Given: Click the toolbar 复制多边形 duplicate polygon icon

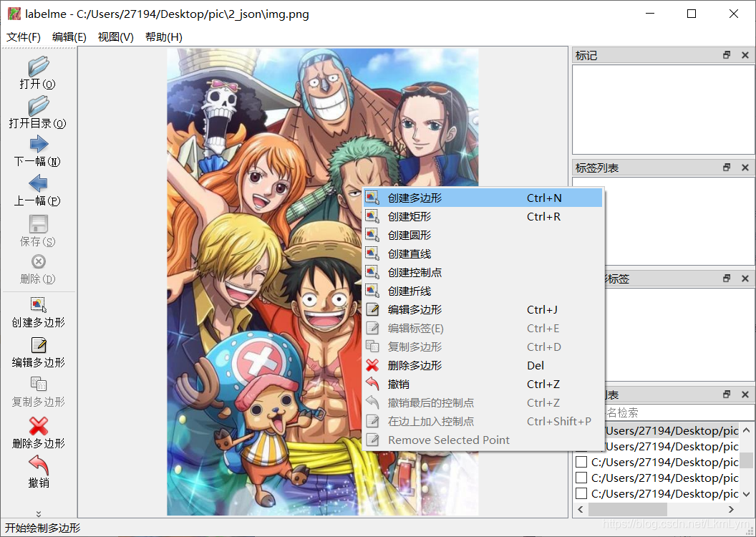Looking at the screenshot, I should pyautogui.click(x=38, y=384).
